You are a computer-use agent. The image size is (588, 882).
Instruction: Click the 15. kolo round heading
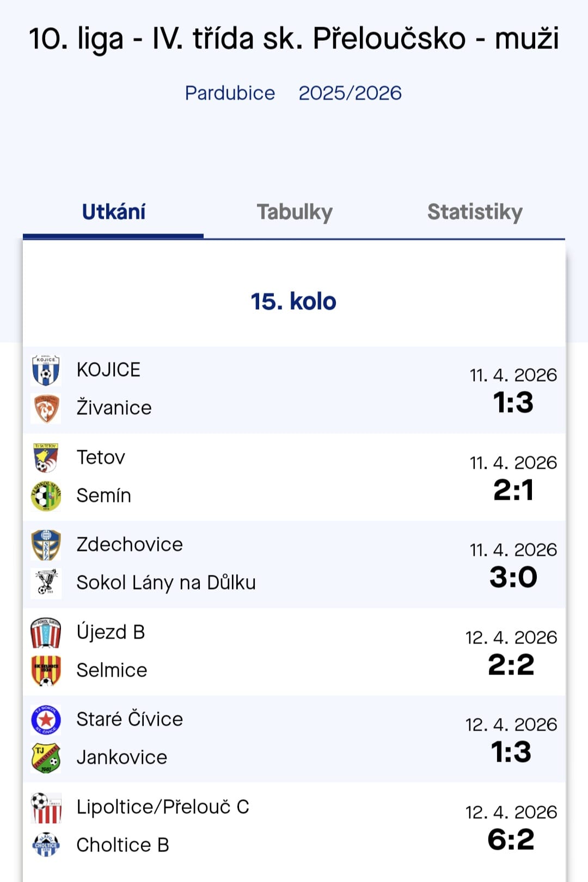(x=293, y=302)
